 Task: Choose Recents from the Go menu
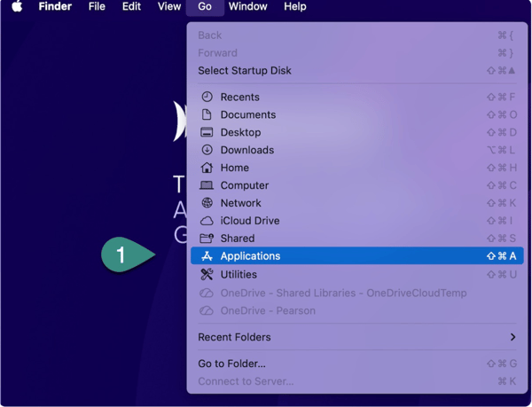(357, 97)
